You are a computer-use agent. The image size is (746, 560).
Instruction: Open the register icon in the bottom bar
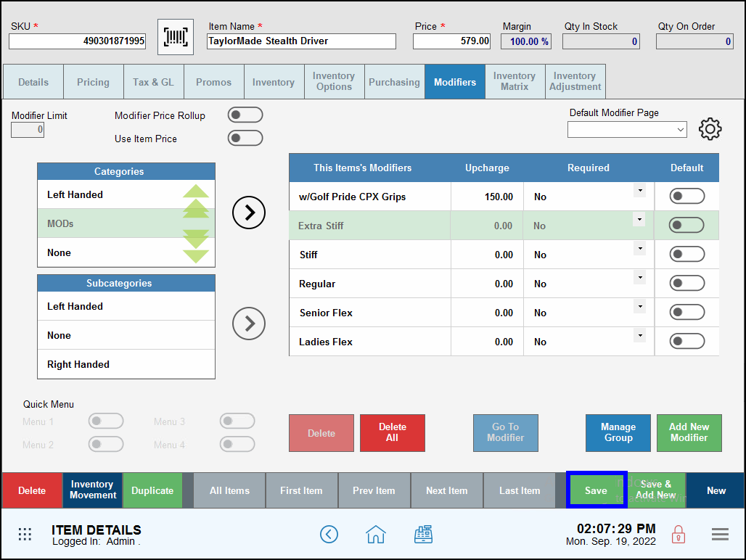pyautogui.click(x=424, y=534)
